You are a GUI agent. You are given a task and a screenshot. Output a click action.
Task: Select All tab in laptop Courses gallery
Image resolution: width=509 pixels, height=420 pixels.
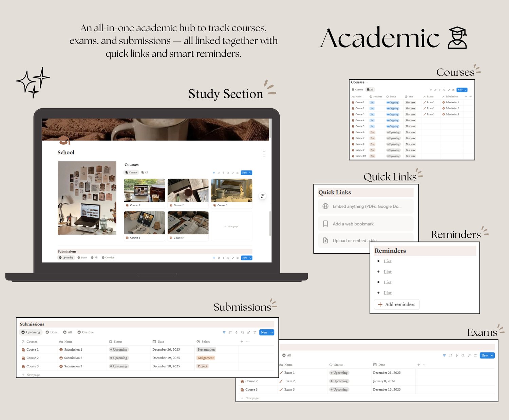145,172
